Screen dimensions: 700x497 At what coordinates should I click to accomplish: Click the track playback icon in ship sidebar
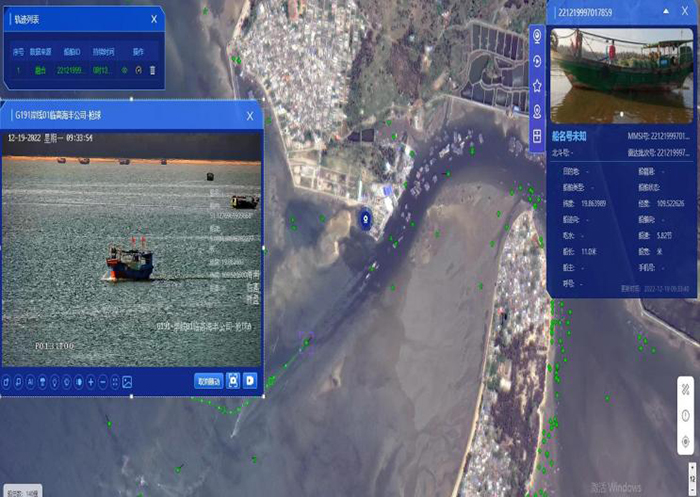537,61
